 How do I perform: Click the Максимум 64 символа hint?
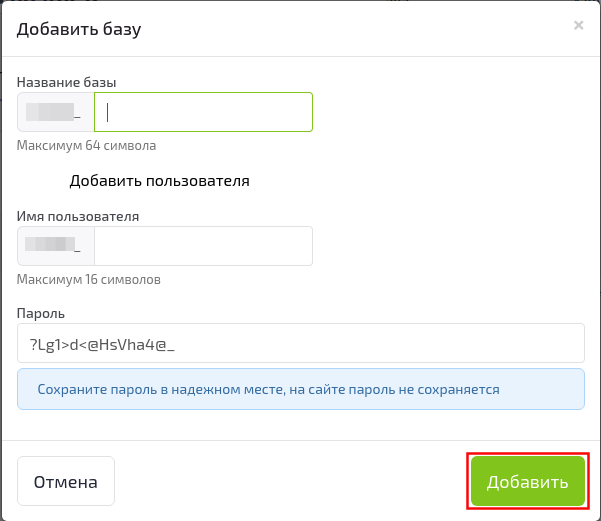[x=87, y=145]
